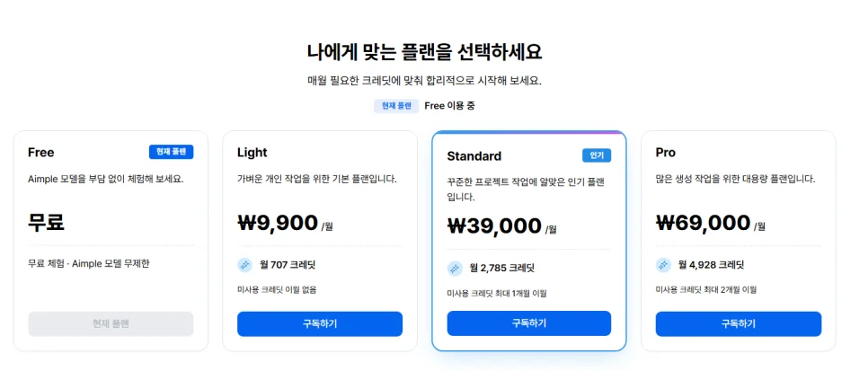
Task: Click the 현재 플랜 tag under the heading
Action: [x=396, y=106]
